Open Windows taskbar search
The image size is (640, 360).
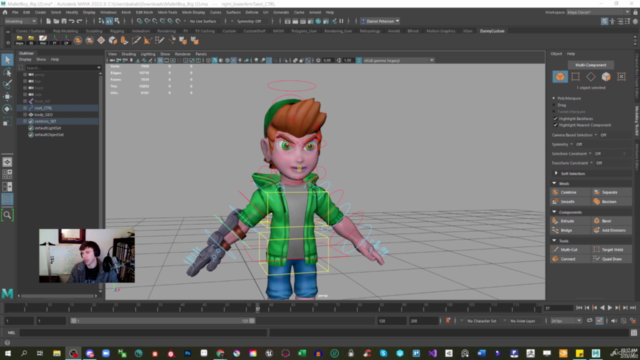(24, 353)
